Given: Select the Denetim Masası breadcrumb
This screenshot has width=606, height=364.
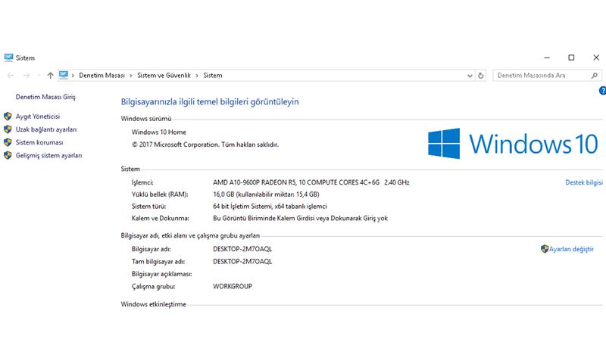Looking at the screenshot, I should coord(102,76).
